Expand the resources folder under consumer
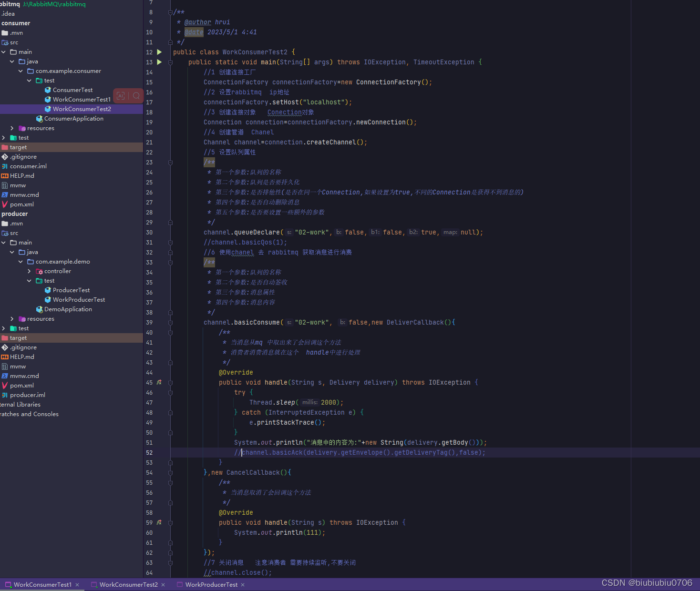Screen dimensions: 700x591 click(11, 128)
